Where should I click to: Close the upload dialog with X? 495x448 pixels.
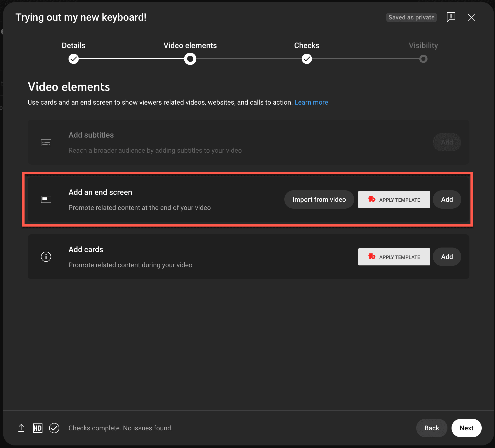(471, 17)
